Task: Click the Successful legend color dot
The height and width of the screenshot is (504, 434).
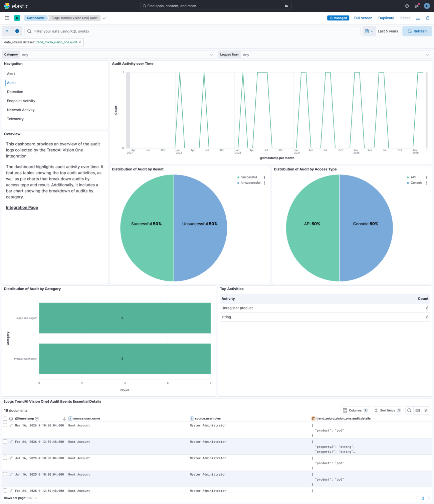Action: tap(238, 177)
